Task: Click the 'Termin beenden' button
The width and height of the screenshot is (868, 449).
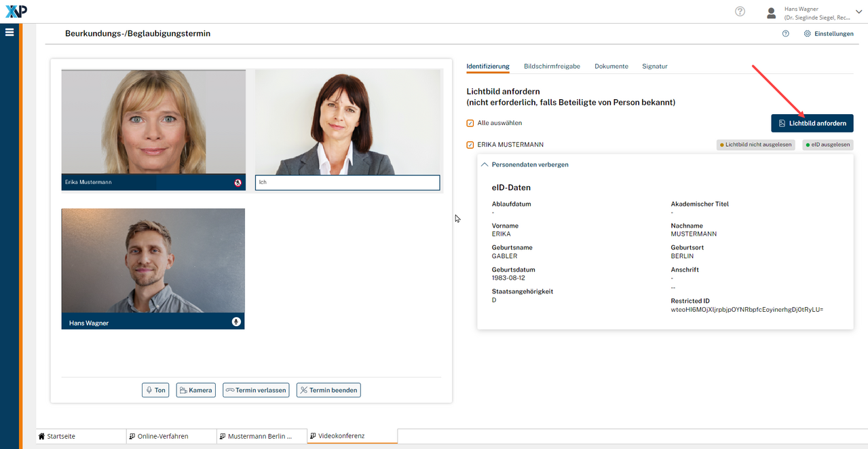Action: 328,390
